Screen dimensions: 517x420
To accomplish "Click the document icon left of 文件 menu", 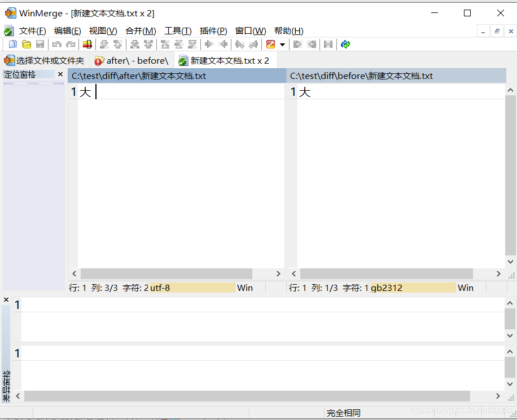I will 9,31.
